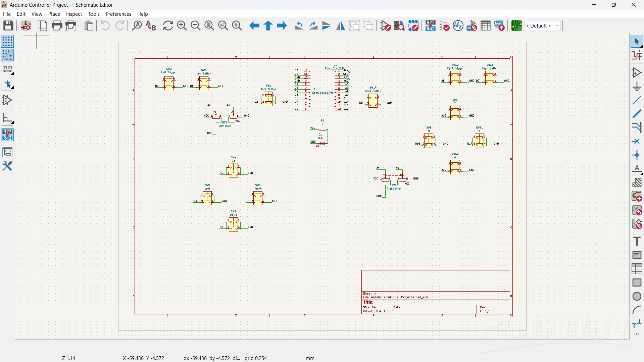Screen dimensions: 644x362
Task: Pick the draw wire tool
Action: click(637, 100)
